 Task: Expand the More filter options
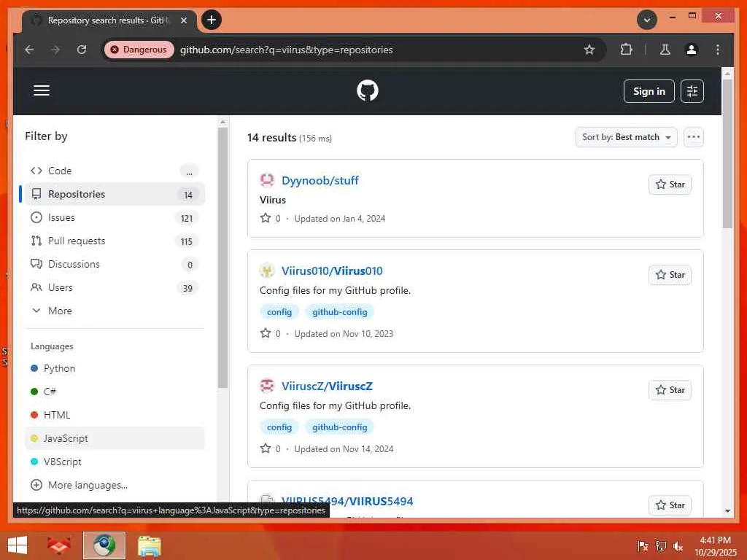click(115, 311)
